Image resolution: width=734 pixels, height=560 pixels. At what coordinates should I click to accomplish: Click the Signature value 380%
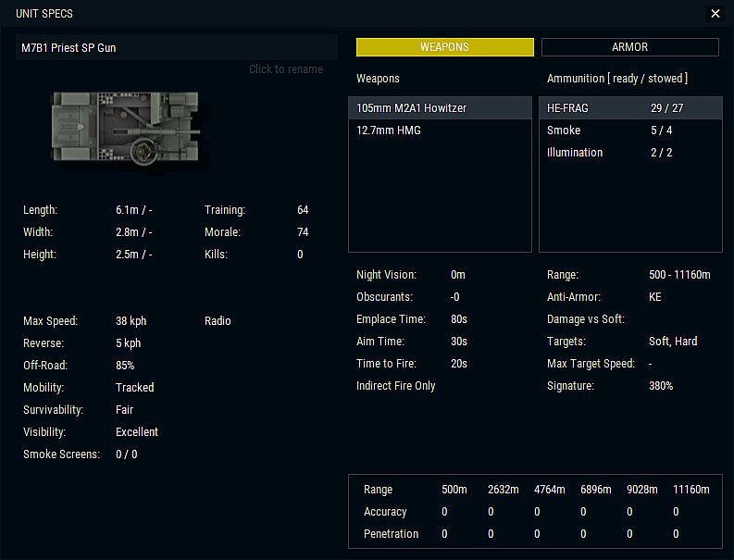point(661,386)
